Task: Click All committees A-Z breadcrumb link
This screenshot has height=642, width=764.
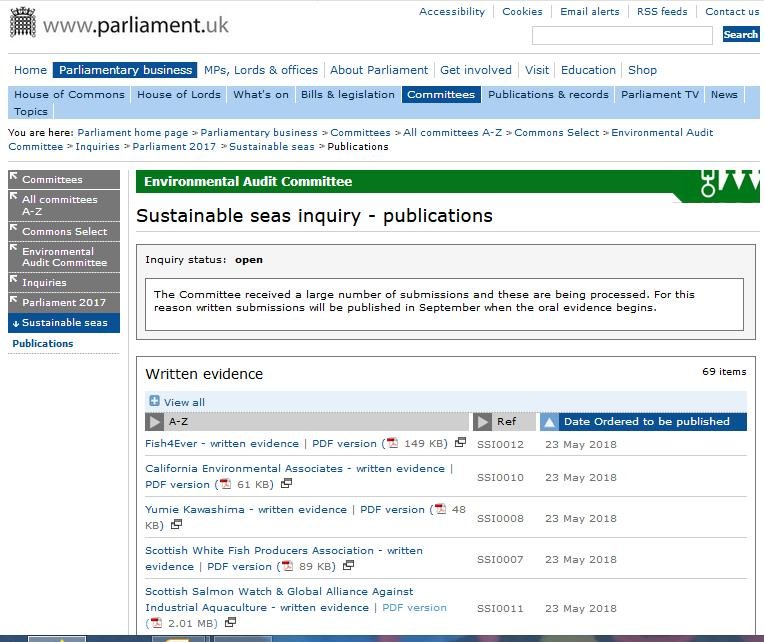Action: point(452,132)
